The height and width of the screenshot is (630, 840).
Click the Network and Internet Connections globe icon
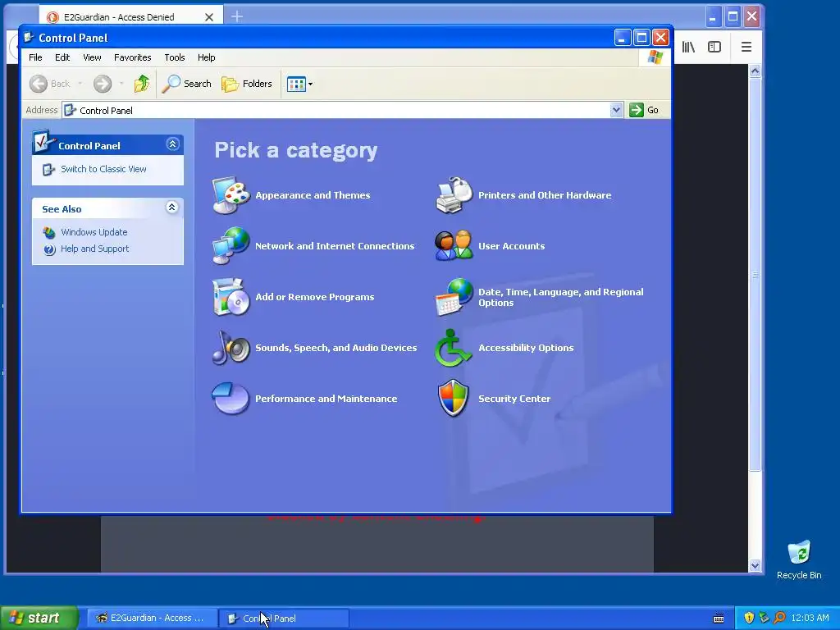tap(231, 246)
